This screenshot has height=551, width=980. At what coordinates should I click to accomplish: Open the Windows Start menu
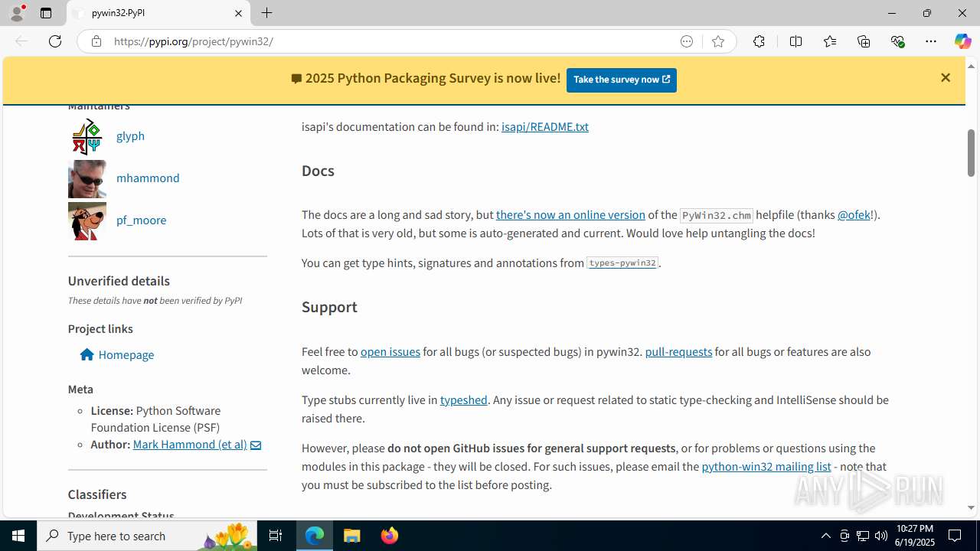click(18, 536)
